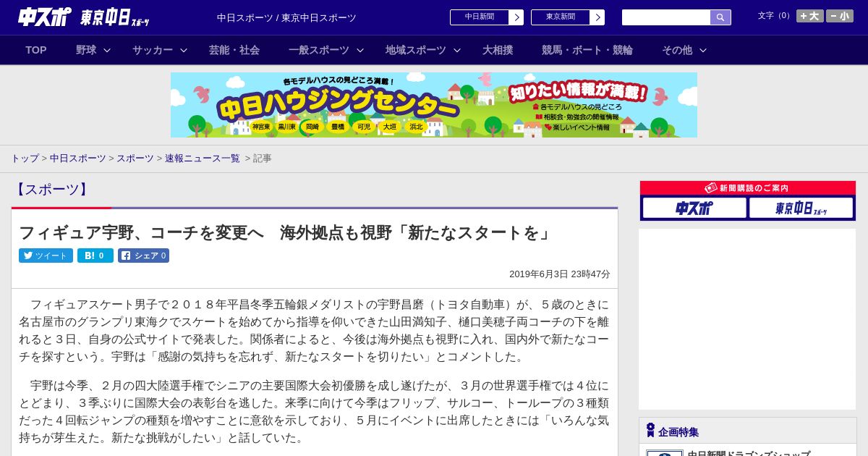Click 速報ニュース一覧 breadcrumb link
Screen dimensions: 868x456
[x=203, y=158]
